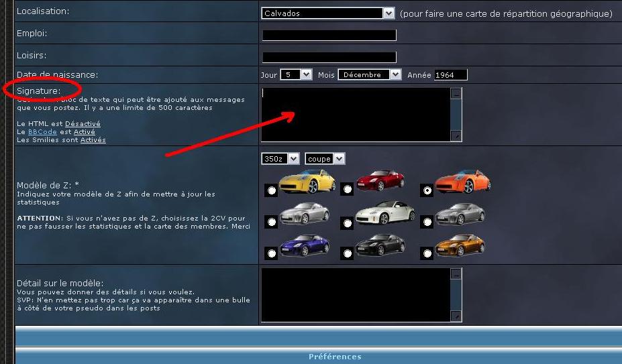Click inside the Signature text area
This screenshot has height=364, width=622.
(356, 114)
